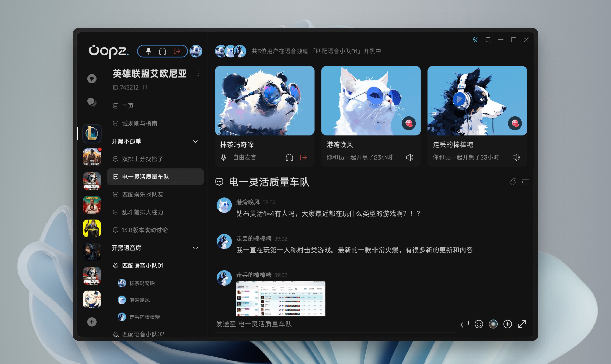611x364 pixels.
Task: Minimize the Oopz window
Action: (x=501, y=40)
